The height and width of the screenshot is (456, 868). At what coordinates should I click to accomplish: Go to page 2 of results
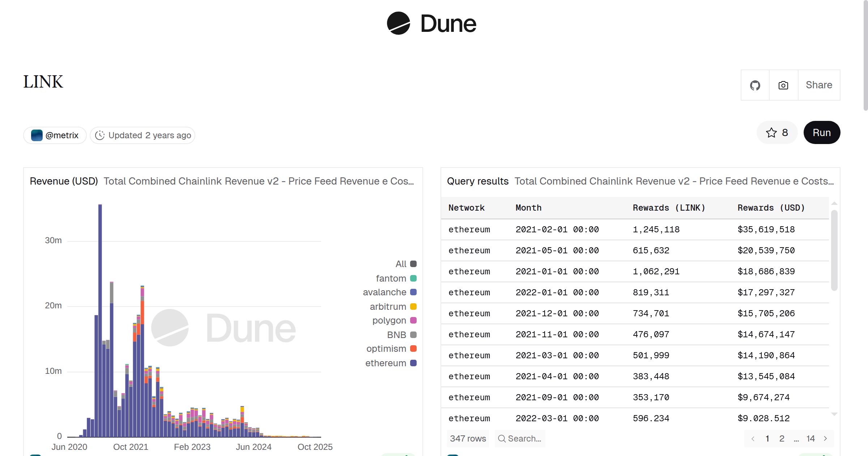pos(782,439)
